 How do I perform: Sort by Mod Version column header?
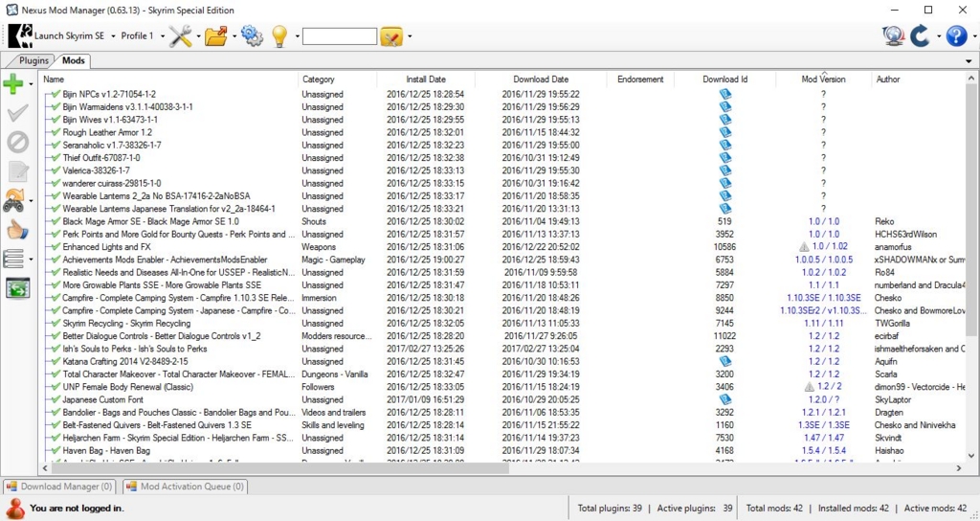coord(823,79)
